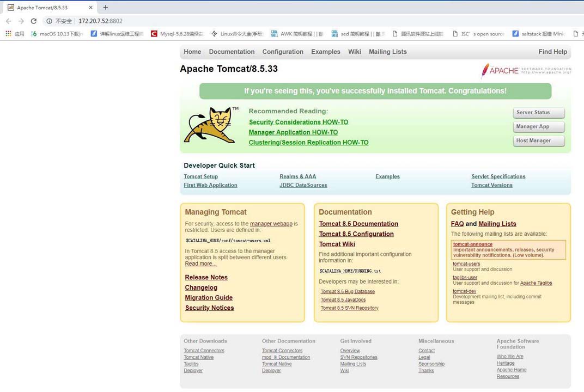Open Tomcat 8.5 JavaDocs link

click(343, 299)
